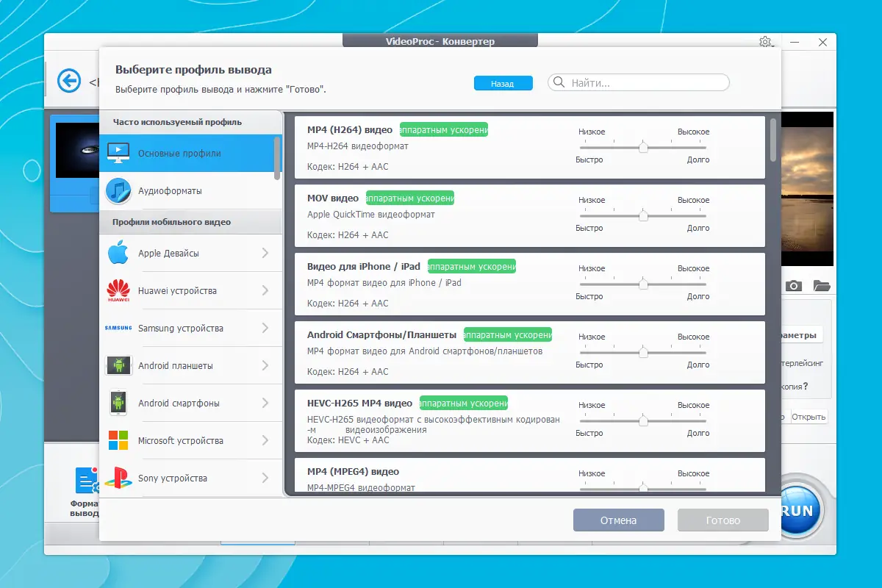Image resolution: width=882 pixels, height=588 pixels.
Task: Click the snapshot camera icon under preview
Action: (793, 286)
